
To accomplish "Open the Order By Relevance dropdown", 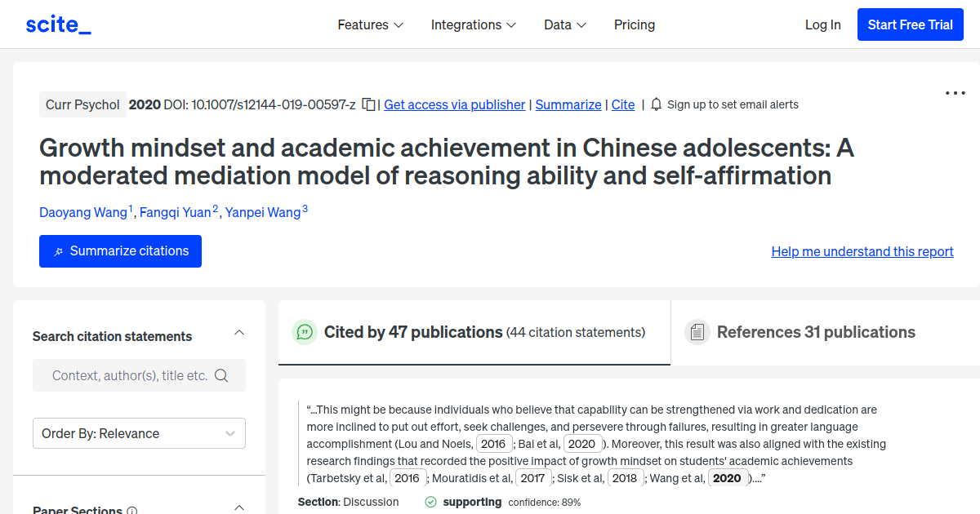I will [139, 433].
